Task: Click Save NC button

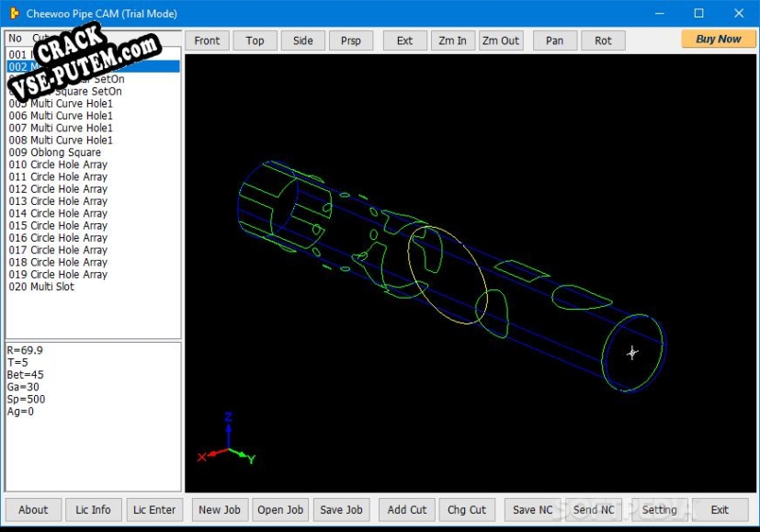Action: (x=533, y=510)
